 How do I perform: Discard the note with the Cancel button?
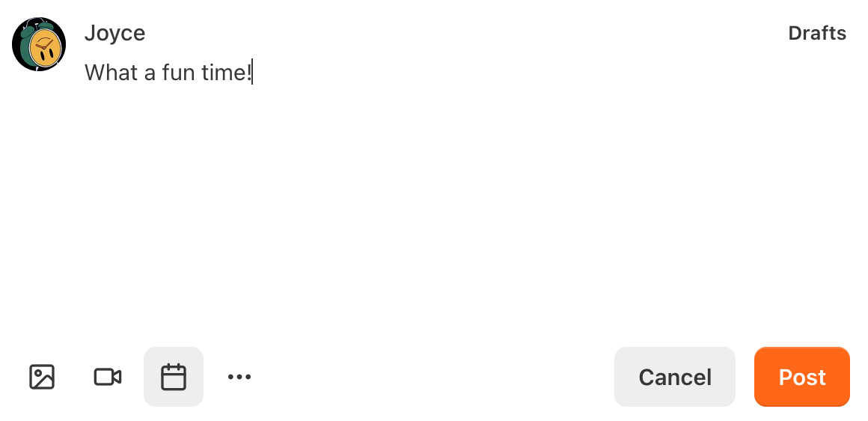(x=675, y=377)
